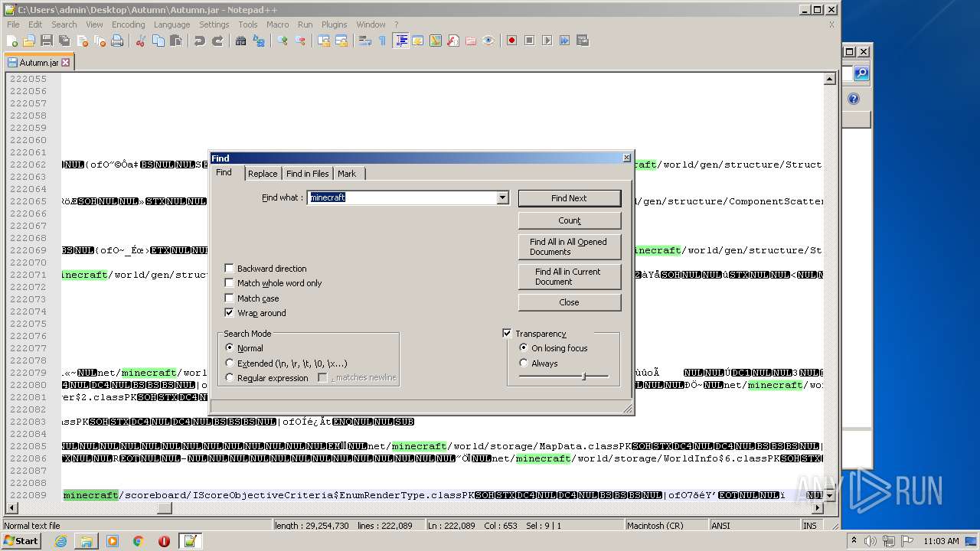The height and width of the screenshot is (551, 980).
Task: Click the Print toolbar icon
Action: pyautogui.click(x=117, y=41)
